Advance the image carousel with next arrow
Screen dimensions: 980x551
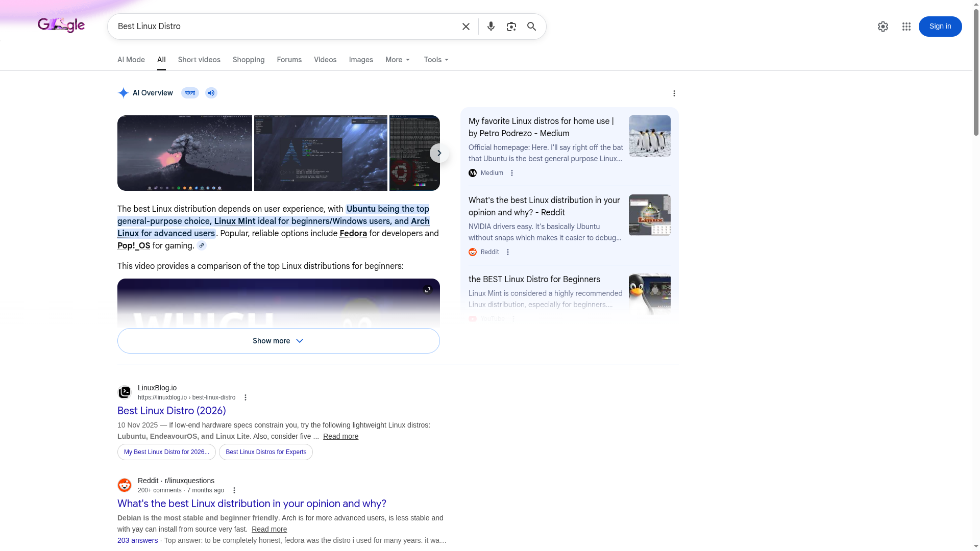pyautogui.click(x=439, y=153)
